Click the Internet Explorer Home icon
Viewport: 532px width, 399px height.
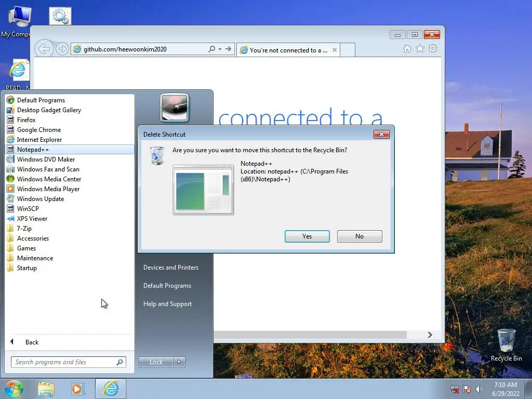click(407, 49)
